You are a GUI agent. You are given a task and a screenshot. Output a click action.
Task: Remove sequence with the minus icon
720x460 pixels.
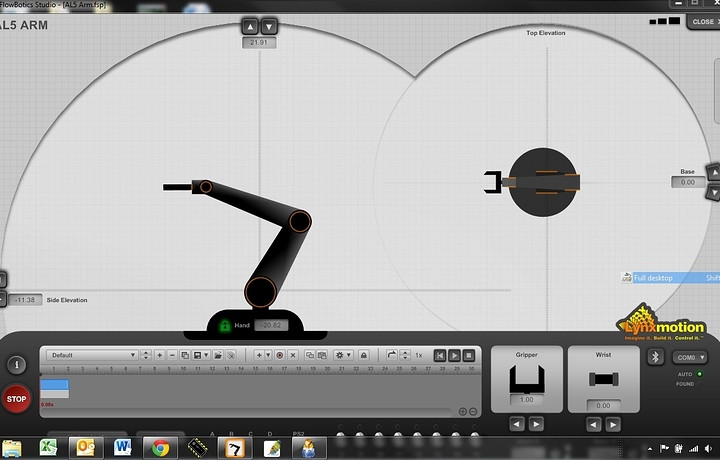pos(172,355)
